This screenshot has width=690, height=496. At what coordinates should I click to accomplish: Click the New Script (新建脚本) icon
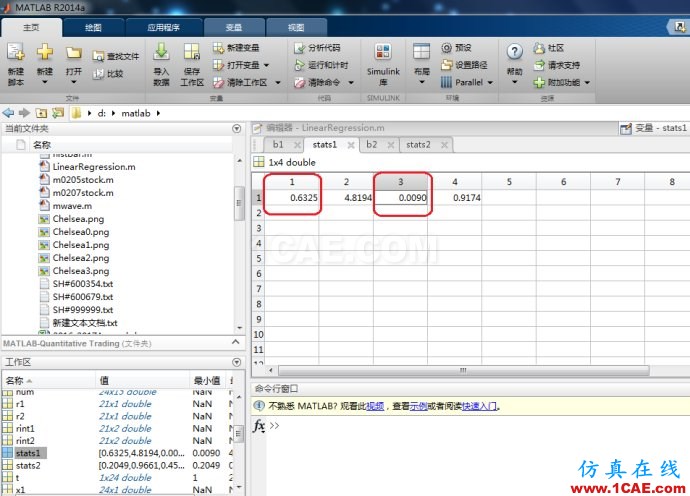[15, 52]
